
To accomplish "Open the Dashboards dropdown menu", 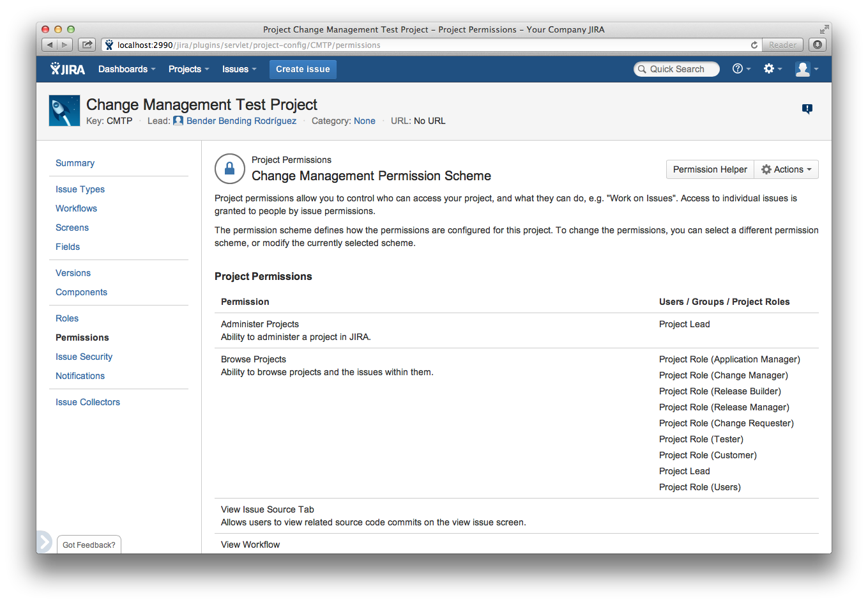I will pyautogui.click(x=126, y=69).
